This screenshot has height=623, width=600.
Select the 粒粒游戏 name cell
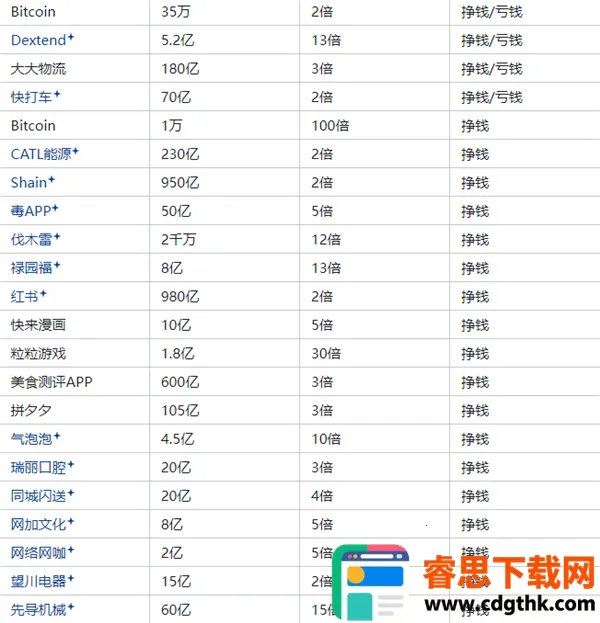[74, 353]
